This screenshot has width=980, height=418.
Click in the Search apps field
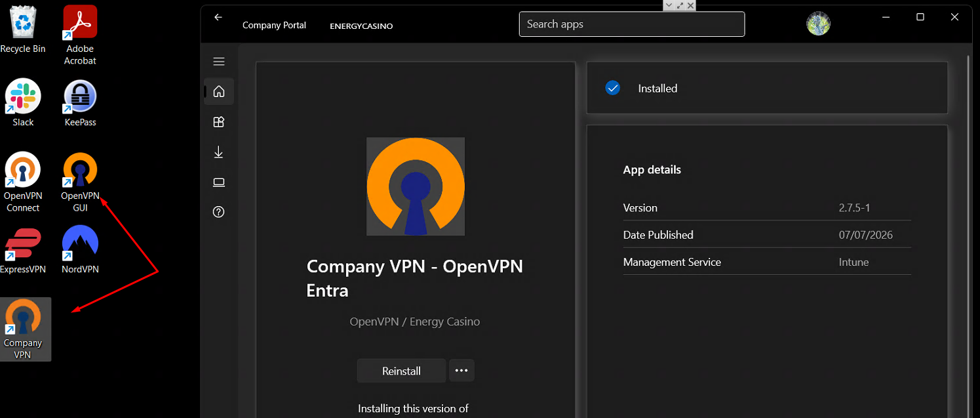[632, 24]
